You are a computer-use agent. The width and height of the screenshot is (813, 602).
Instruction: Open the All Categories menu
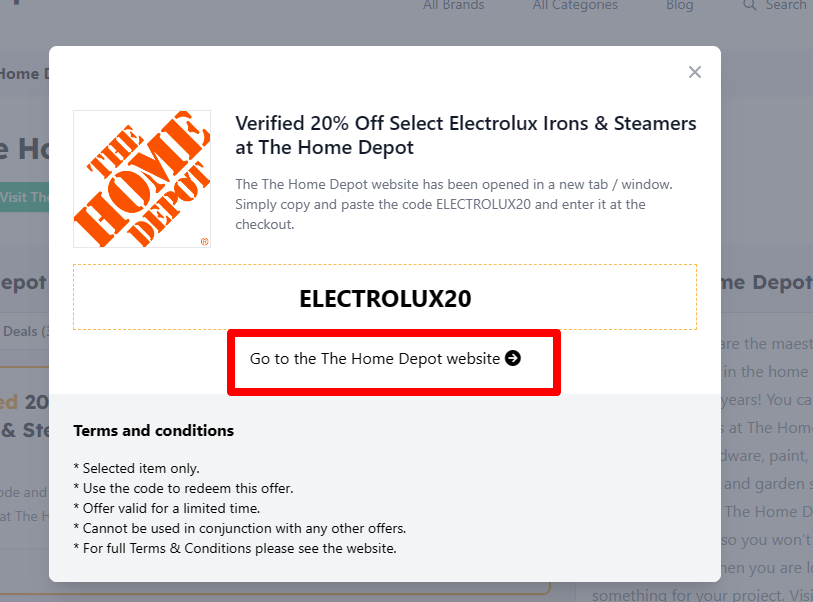[x=574, y=6]
